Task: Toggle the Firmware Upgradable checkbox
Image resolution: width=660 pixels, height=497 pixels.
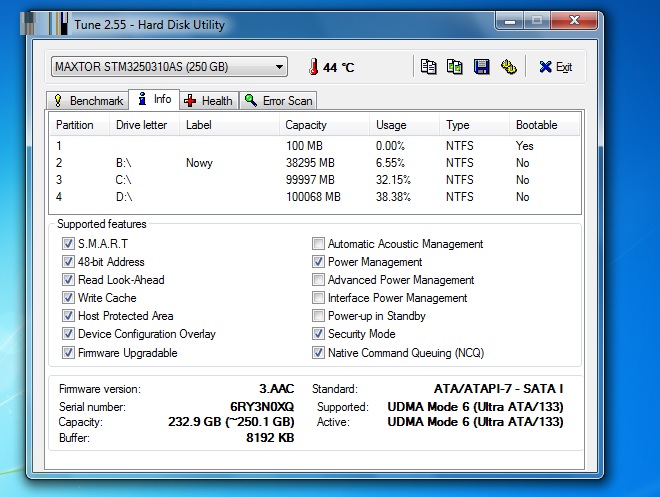Action: 68,353
